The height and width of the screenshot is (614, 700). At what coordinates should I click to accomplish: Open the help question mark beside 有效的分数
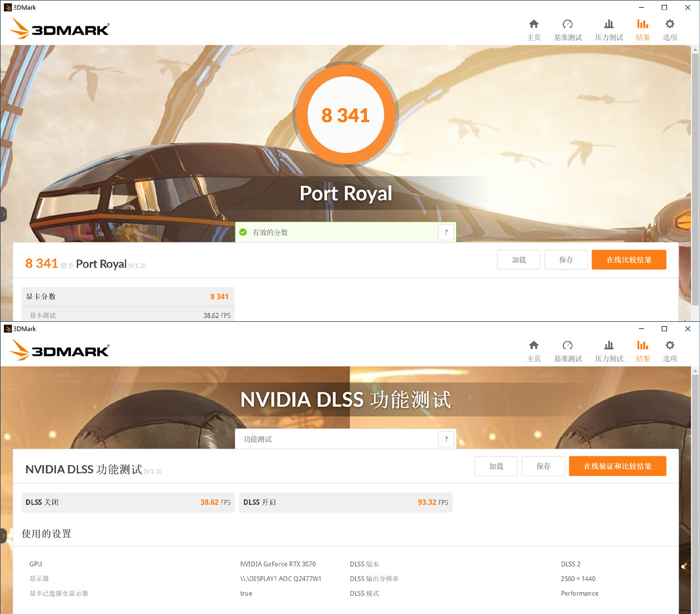[446, 232]
